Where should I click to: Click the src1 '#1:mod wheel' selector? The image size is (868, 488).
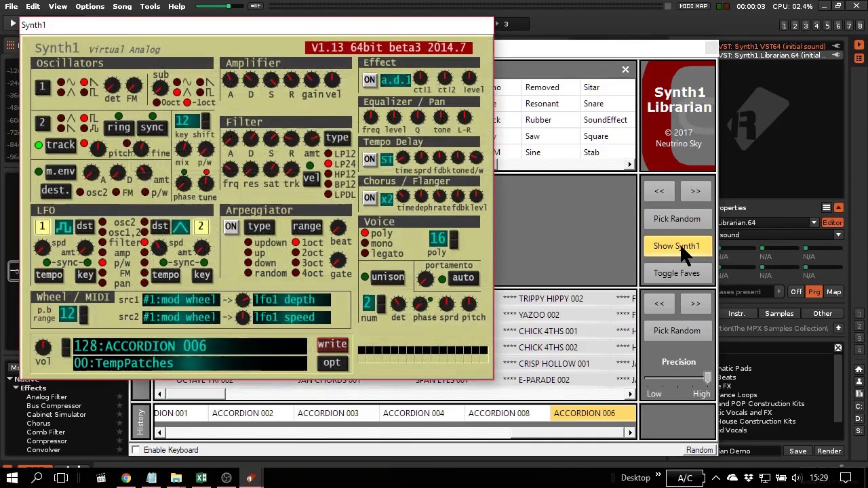[180, 300]
